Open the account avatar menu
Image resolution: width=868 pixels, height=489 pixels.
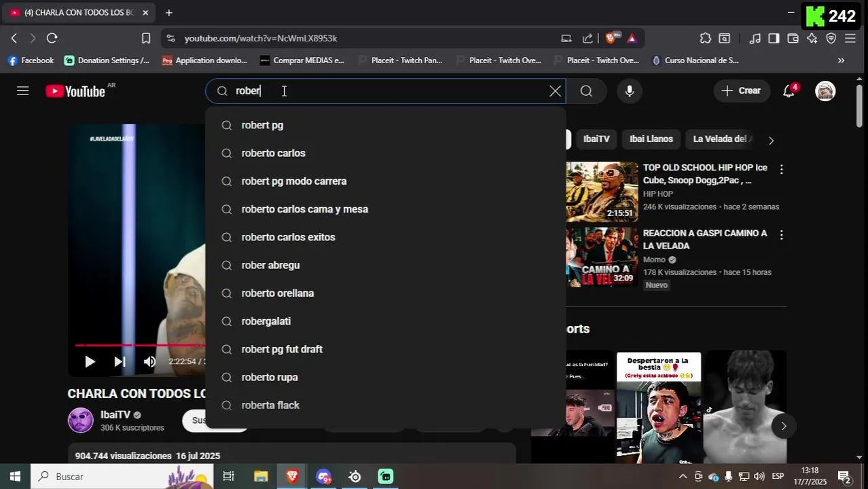click(825, 91)
